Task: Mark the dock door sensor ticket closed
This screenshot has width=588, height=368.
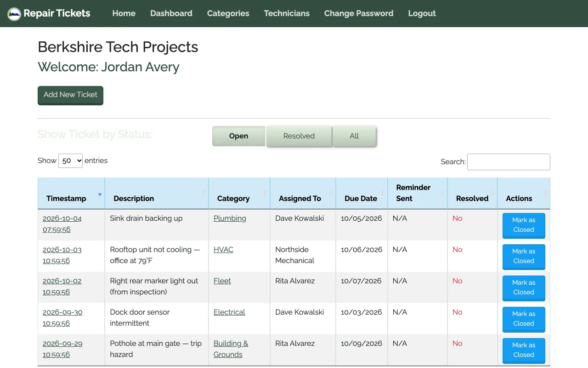Action: 524,319
